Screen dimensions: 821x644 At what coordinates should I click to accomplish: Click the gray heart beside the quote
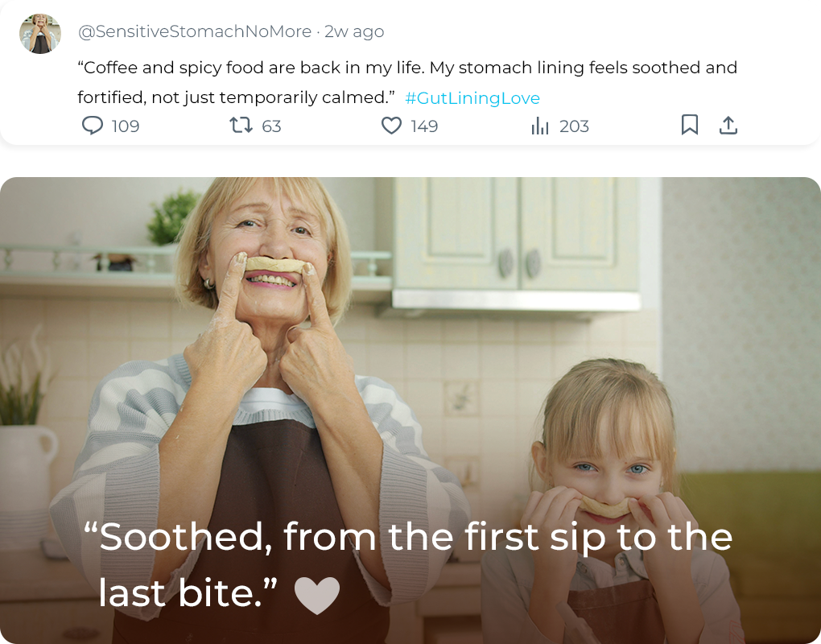[x=317, y=595]
